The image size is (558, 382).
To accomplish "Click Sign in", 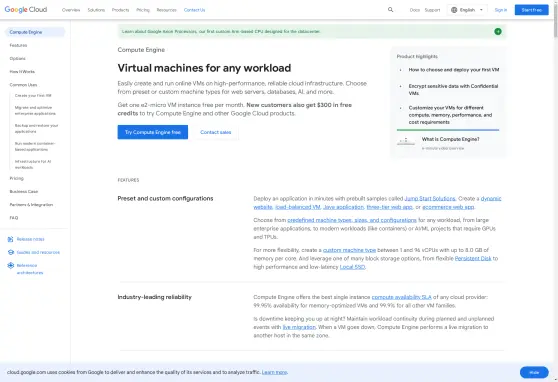I will (x=501, y=10).
